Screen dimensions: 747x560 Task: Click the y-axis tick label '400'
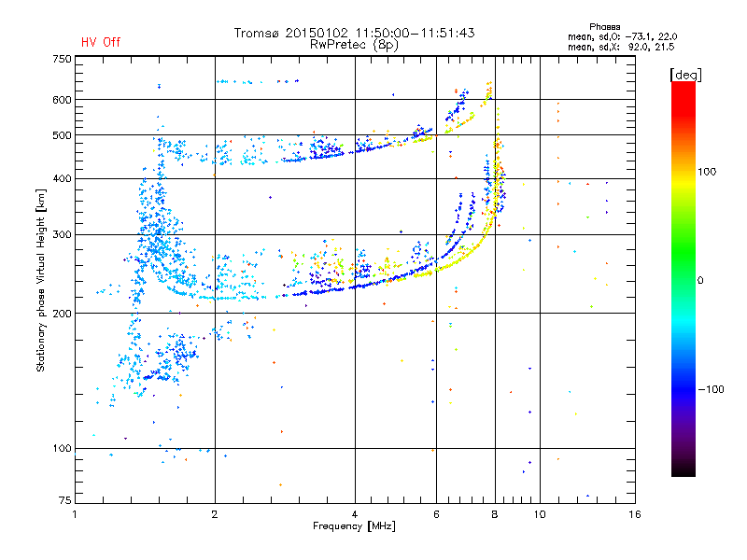62,178
